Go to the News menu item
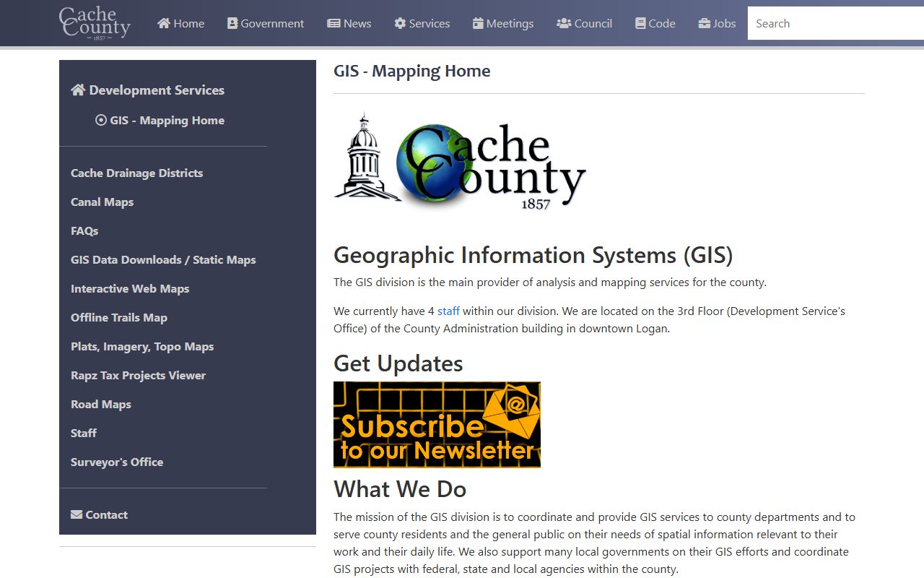This screenshot has width=924, height=578. pos(349,23)
